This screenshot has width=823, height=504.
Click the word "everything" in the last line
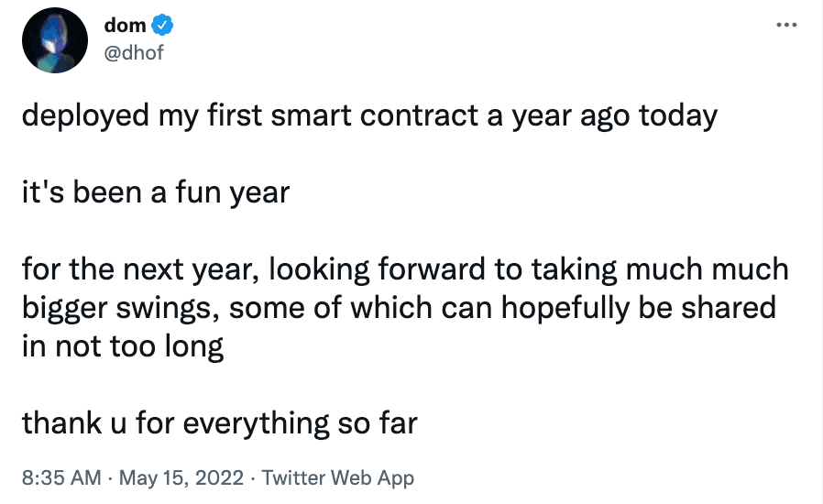(x=256, y=424)
